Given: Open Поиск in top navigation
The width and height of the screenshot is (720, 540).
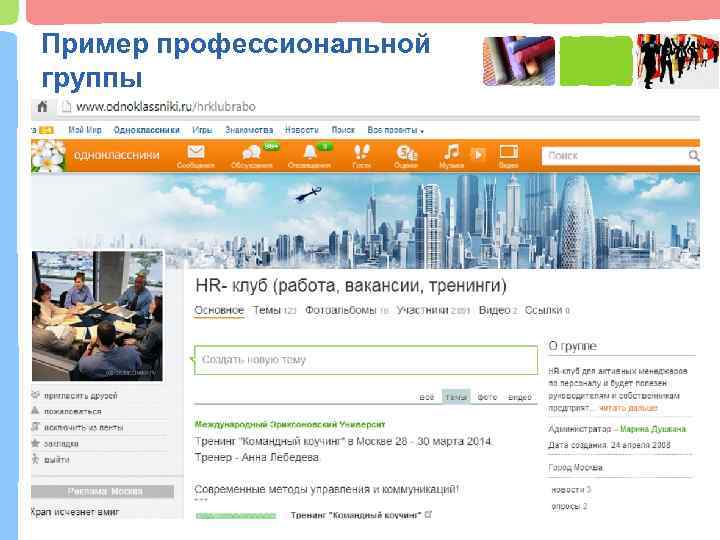Looking at the screenshot, I should tap(343, 130).
